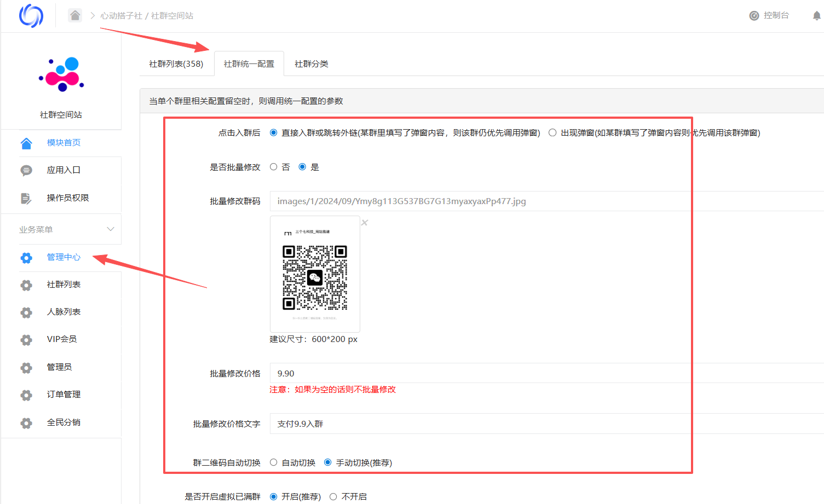Switch to the 社群分类 tab
Screen dimensions: 824x504
click(312, 63)
